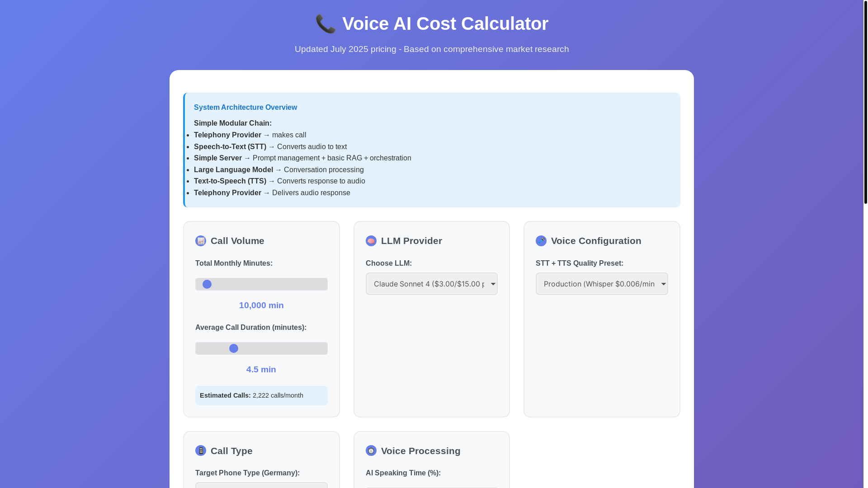Click the Voice Configuration microphone icon
The height and width of the screenshot is (488, 868).
(x=541, y=241)
